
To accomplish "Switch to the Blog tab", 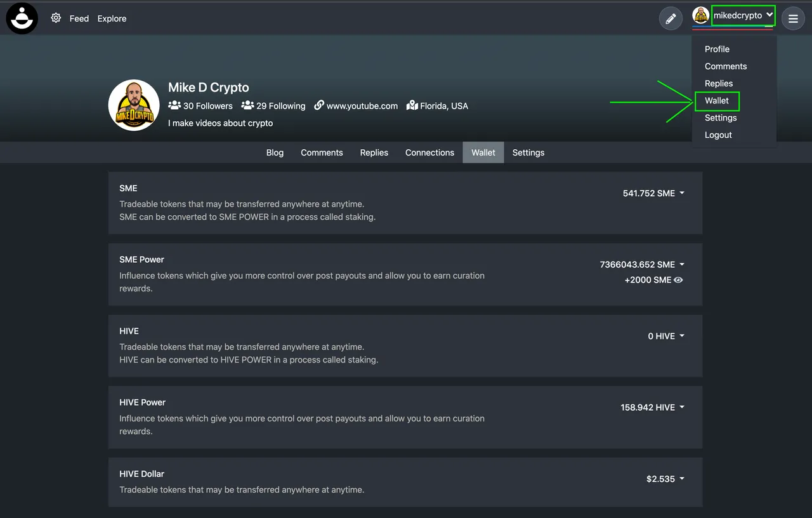I will coord(275,152).
